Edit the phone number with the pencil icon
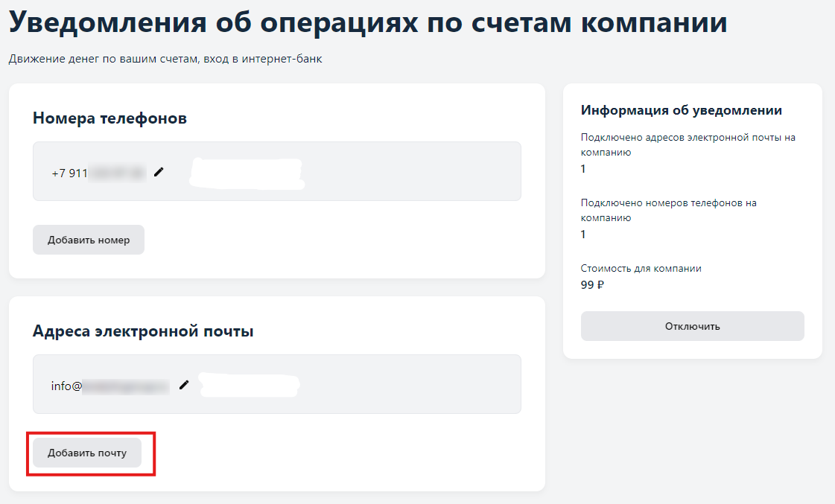The image size is (835, 504). pos(159,172)
